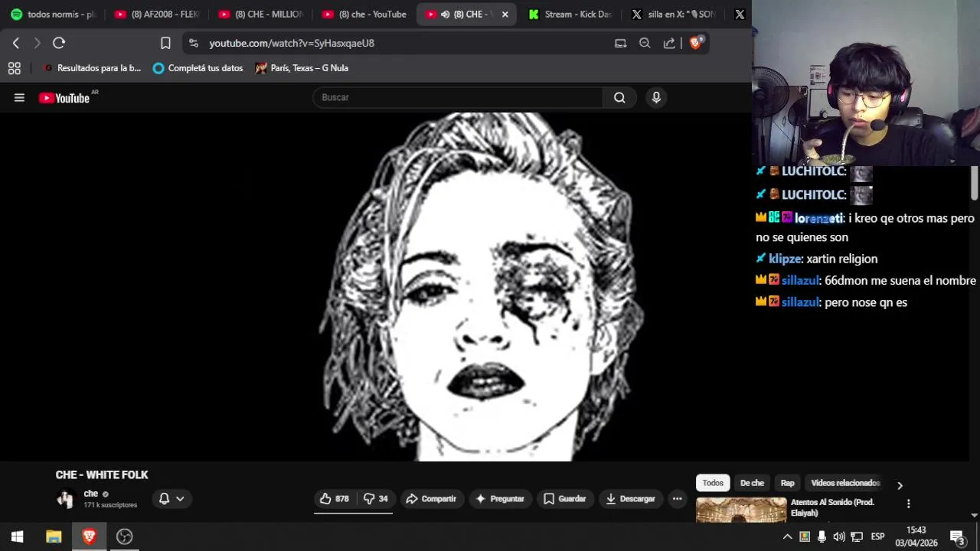Click username 'lorenzeti' in chat
Screen dimensions: 980x551
point(818,218)
